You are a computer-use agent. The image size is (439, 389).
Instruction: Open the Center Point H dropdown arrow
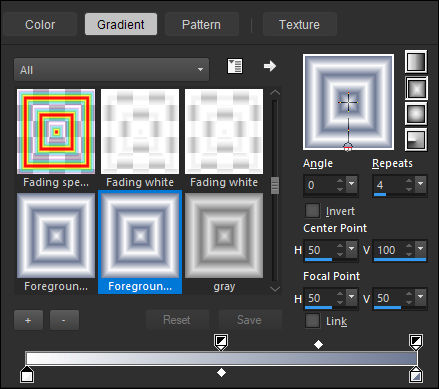point(352,249)
